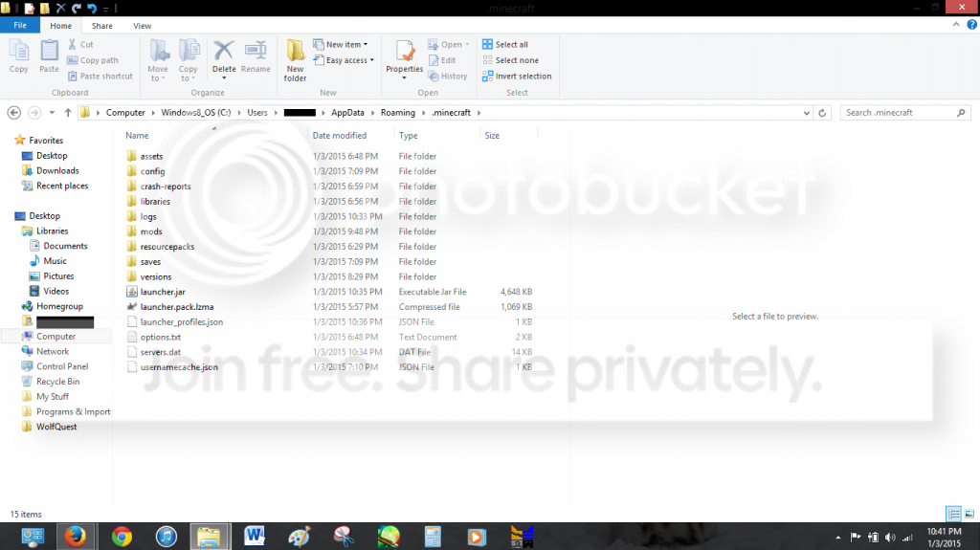Click the Up directory arrow

tap(68, 113)
